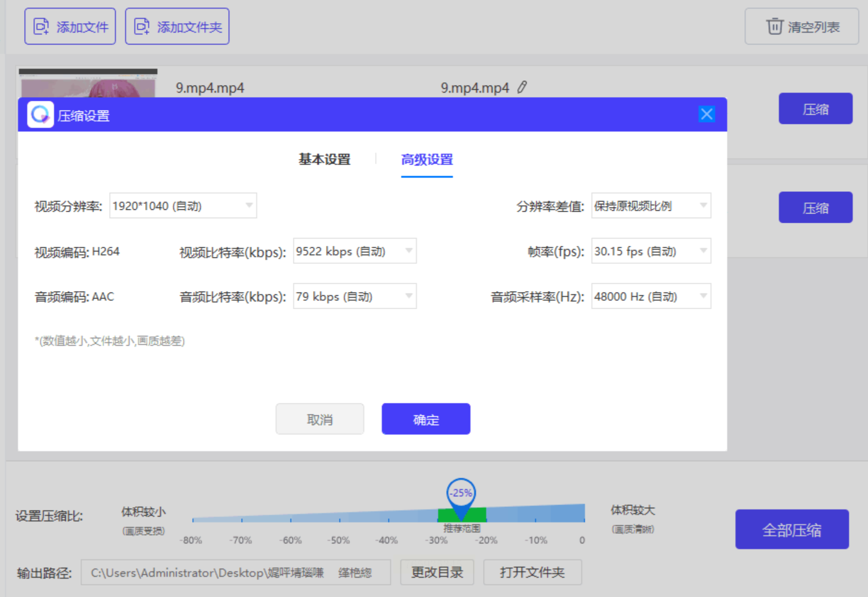
Task: Click the 更改目录 change directory button
Action: (x=437, y=573)
